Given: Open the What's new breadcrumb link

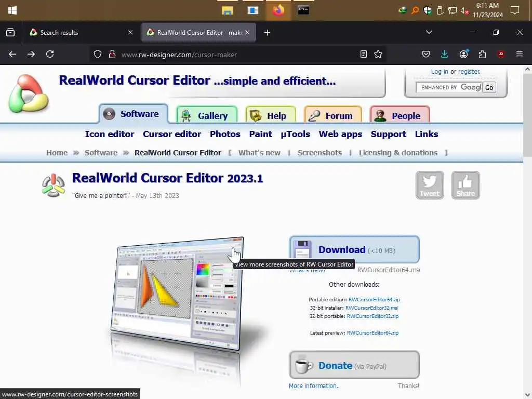Looking at the screenshot, I should pyautogui.click(x=260, y=153).
